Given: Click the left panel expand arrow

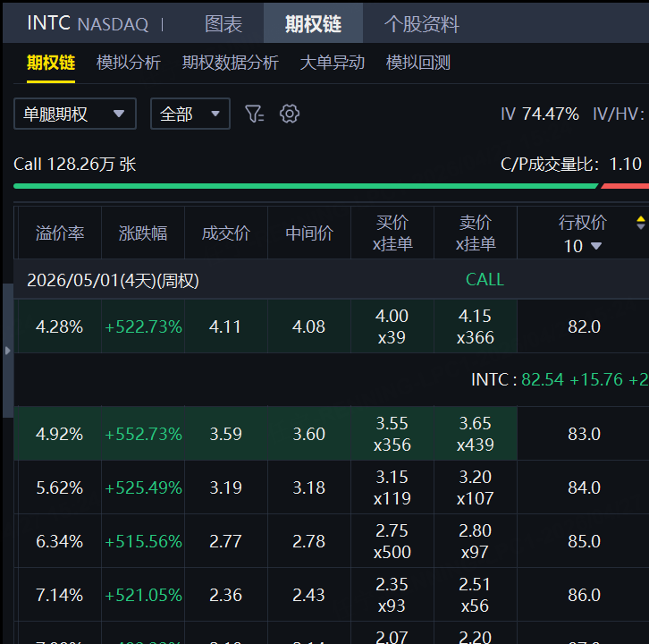Looking at the screenshot, I should (x=8, y=351).
